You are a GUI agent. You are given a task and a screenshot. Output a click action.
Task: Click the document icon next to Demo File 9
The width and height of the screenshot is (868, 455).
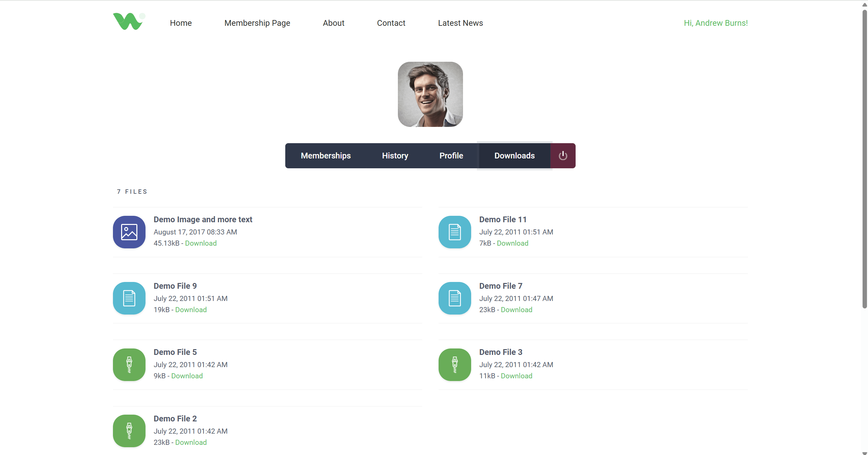(x=129, y=298)
